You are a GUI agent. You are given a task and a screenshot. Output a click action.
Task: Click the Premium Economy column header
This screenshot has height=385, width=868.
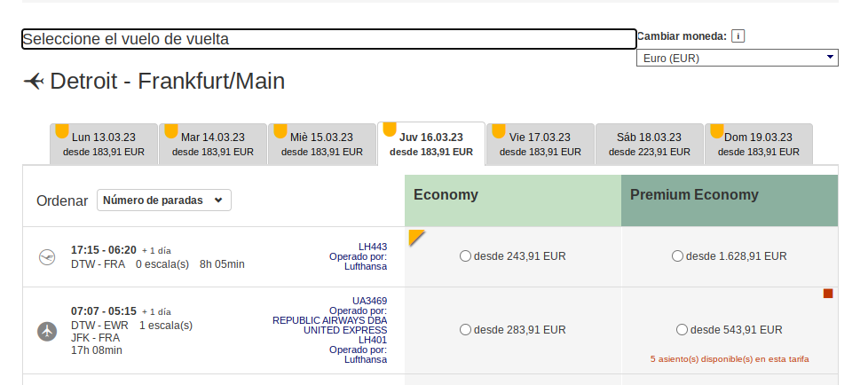coord(730,200)
